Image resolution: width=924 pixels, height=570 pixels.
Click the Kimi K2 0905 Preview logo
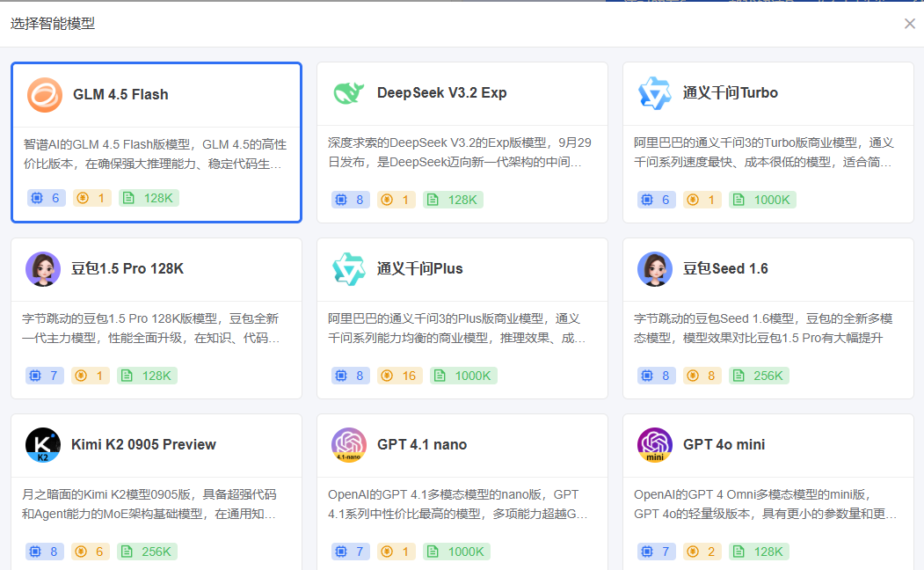[43, 445]
